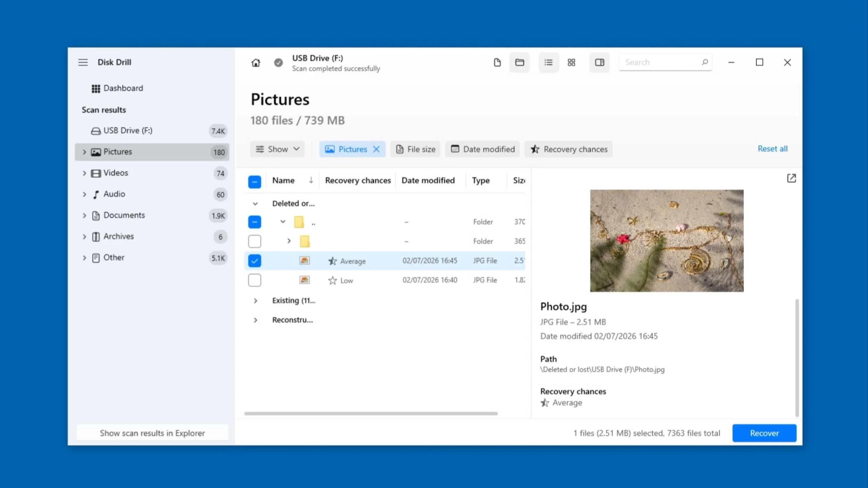This screenshot has height=488, width=868.
Task: Select USB Drive (F:) scan result
Action: pyautogui.click(x=152, y=131)
